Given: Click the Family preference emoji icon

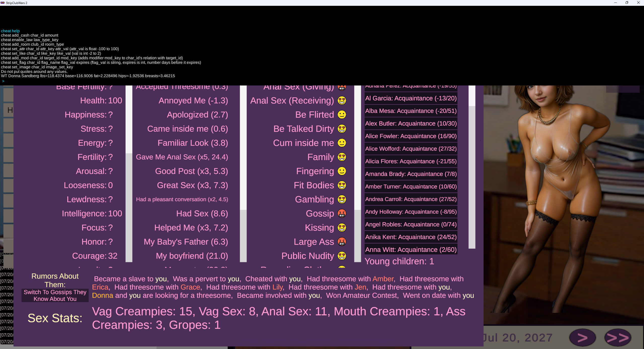Looking at the screenshot, I should [x=342, y=157].
